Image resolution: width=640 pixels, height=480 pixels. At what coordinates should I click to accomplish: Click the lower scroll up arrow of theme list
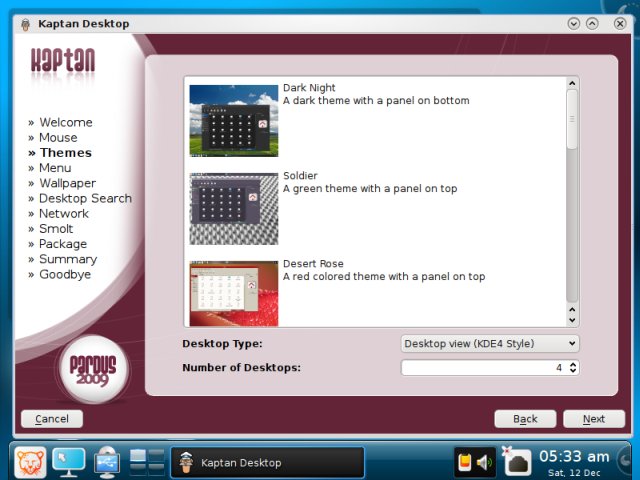572,310
